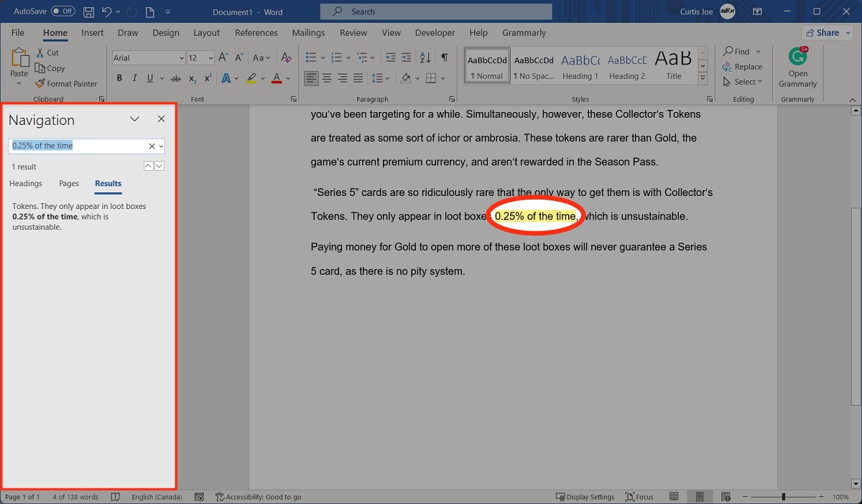The height and width of the screenshot is (504, 862).
Task: Apply text highlight color
Action: 253,78
